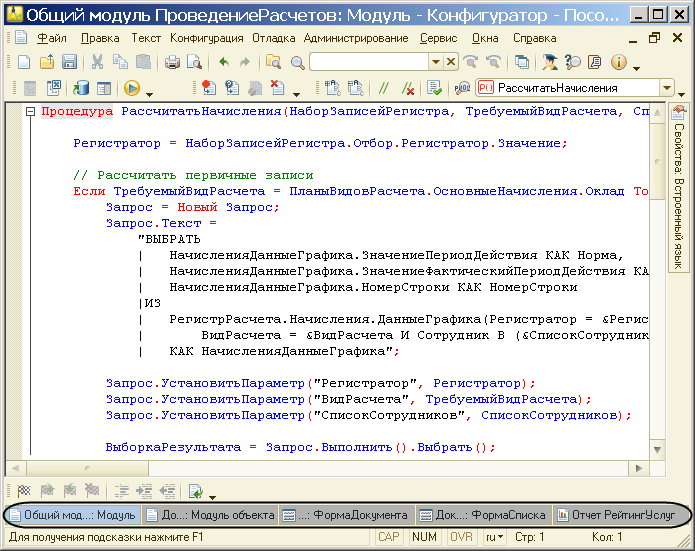This screenshot has height=551, width=695.
Task: Open the procedure list dropdown РассчитатьНачисления
Action: coord(666,88)
